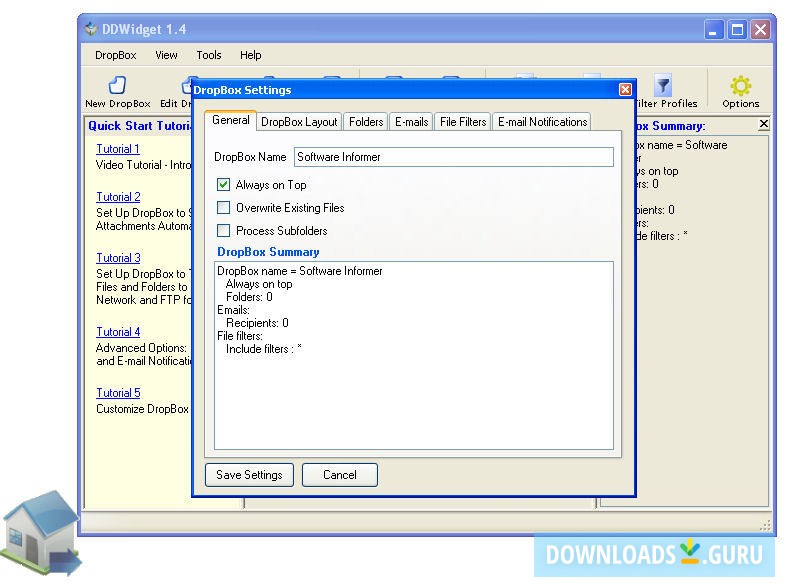Open the Help menu
The width and height of the screenshot is (785, 587).
click(x=250, y=55)
